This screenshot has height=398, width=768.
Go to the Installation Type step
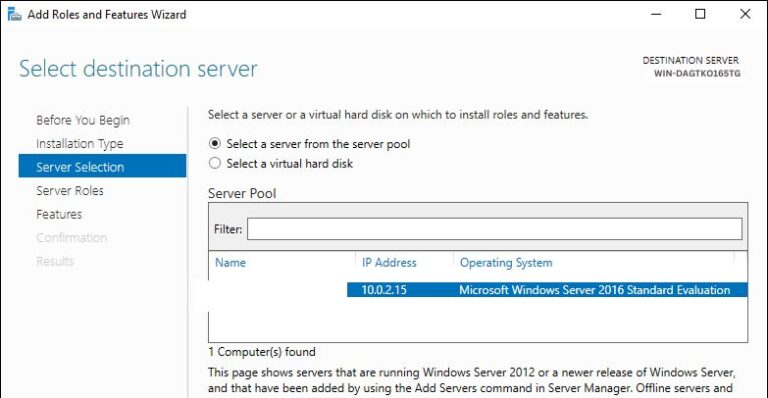[x=79, y=143]
